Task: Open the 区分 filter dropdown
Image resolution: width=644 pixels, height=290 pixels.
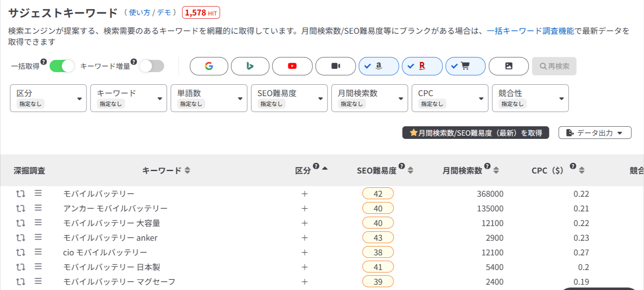Action: tap(48, 98)
